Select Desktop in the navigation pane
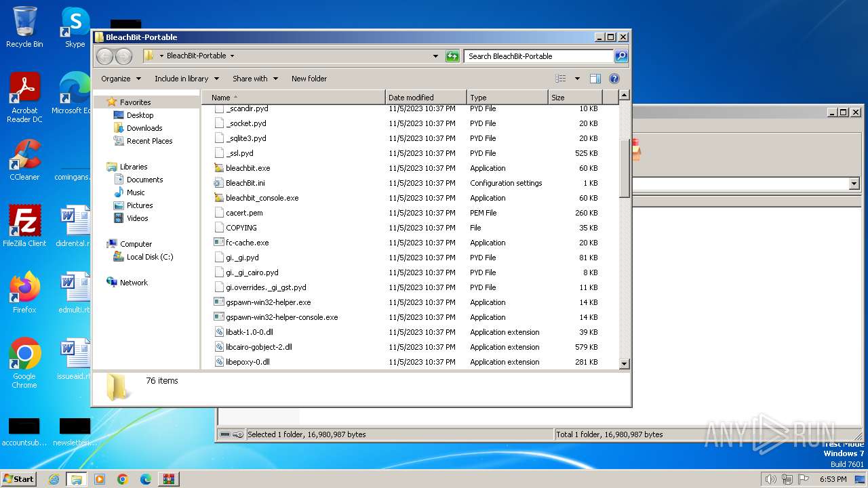Screen dimensions: 868x488 click(x=140, y=115)
